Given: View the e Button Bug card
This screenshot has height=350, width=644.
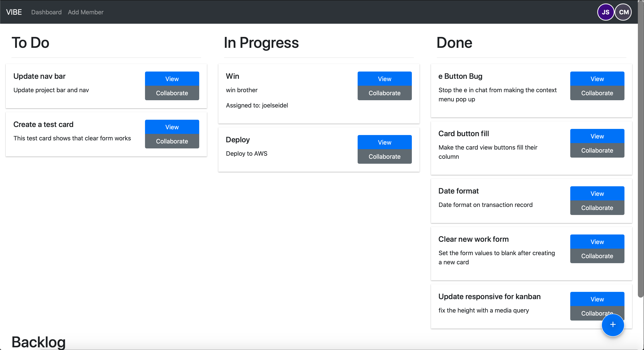Looking at the screenshot, I should click(x=597, y=79).
